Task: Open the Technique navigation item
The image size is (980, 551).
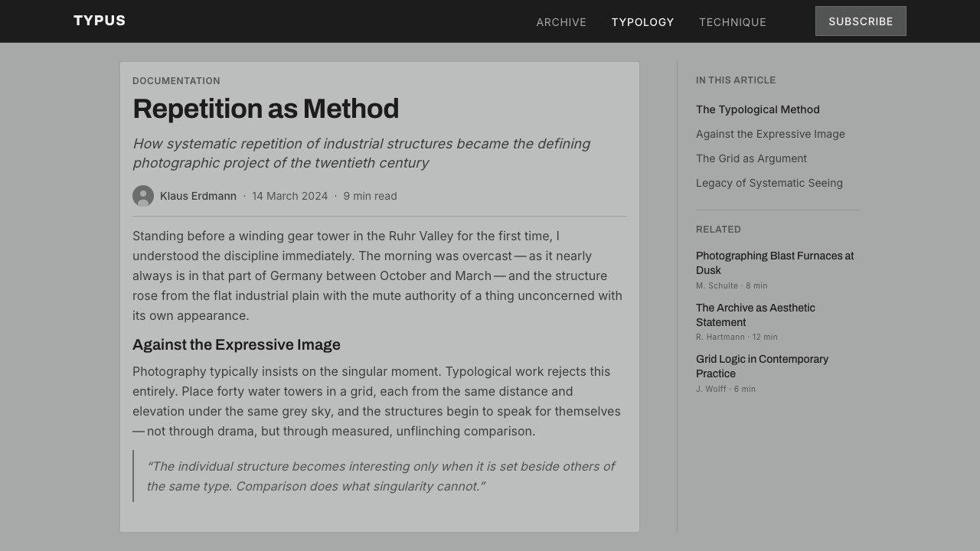Action: pyautogui.click(x=733, y=22)
